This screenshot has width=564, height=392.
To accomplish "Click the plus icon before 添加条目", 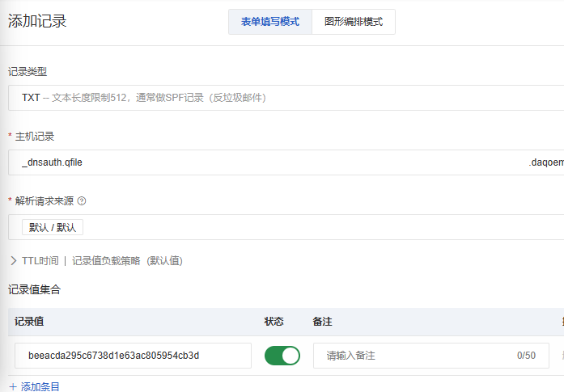I will 13,386.
